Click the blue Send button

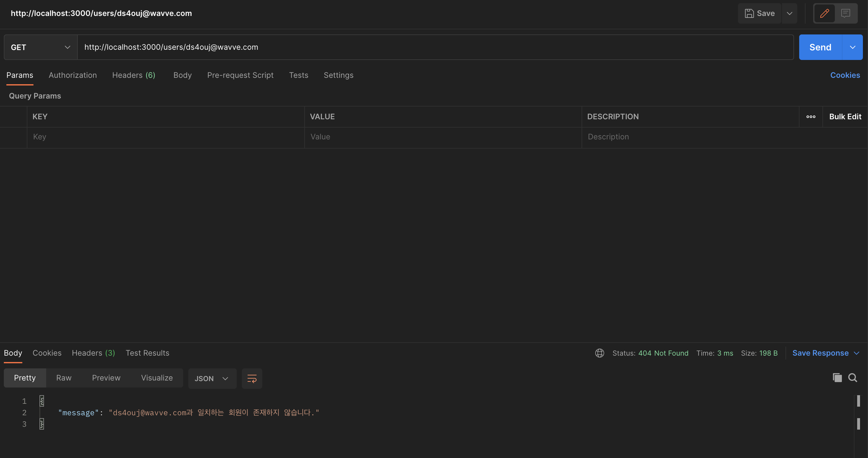click(820, 47)
